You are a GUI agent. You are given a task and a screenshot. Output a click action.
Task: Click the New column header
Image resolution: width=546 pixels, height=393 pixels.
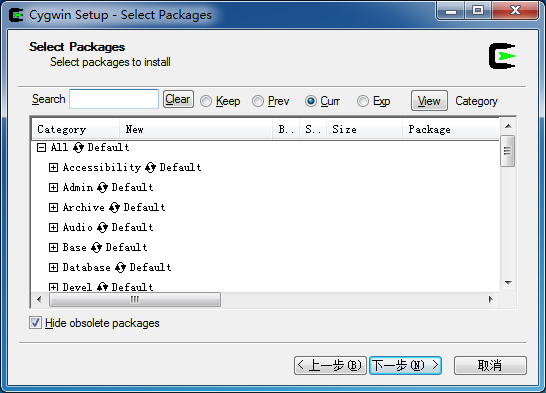196,129
